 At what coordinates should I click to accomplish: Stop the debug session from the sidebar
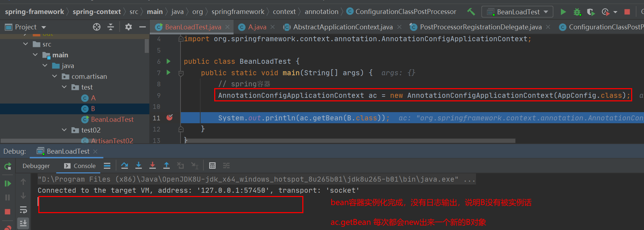pyautogui.click(x=8, y=212)
